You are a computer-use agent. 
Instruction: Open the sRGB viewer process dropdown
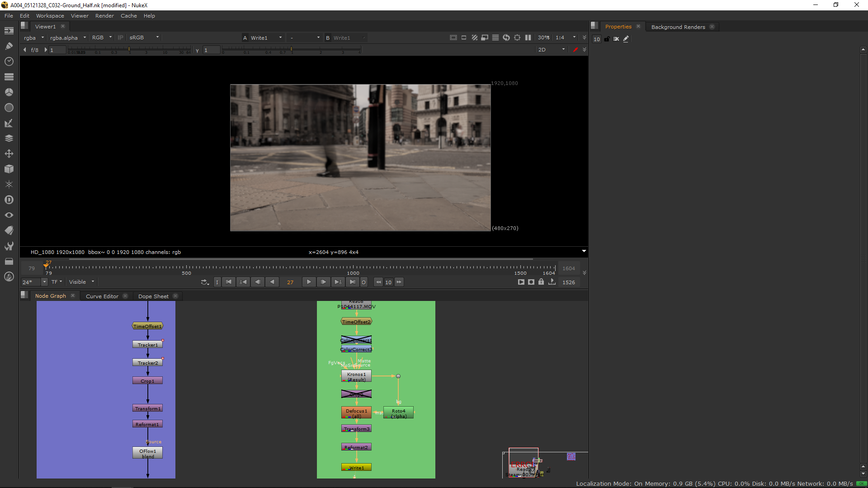pyautogui.click(x=144, y=38)
